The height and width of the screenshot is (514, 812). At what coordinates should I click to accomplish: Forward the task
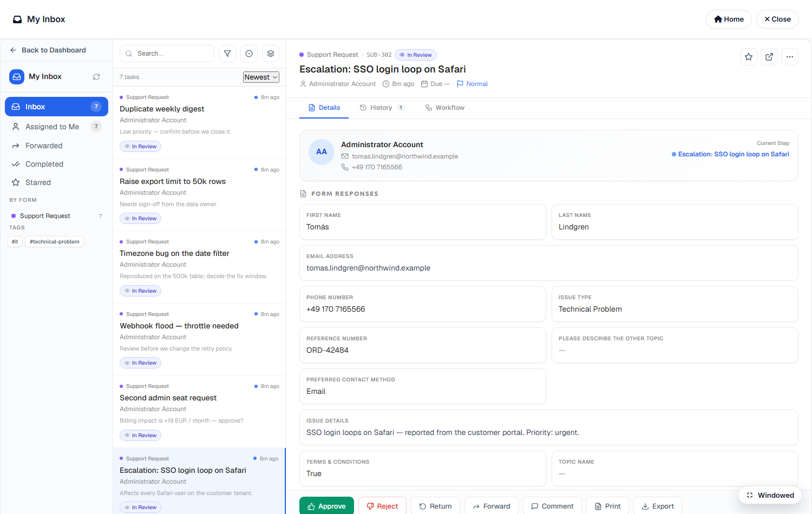click(x=492, y=506)
